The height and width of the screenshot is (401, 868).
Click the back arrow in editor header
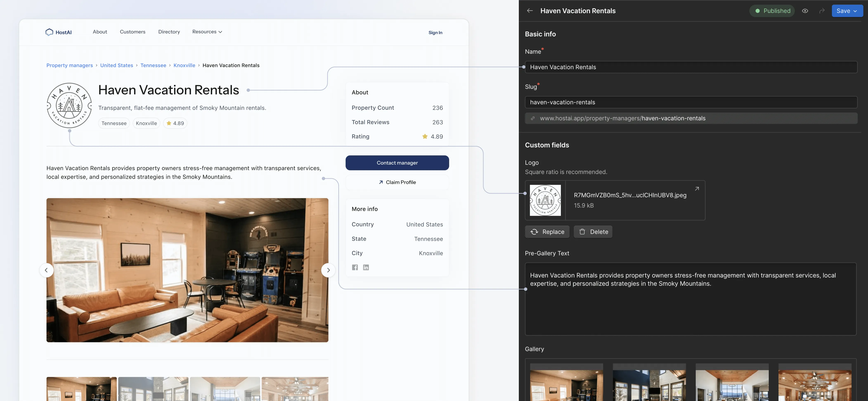[530, 11]
